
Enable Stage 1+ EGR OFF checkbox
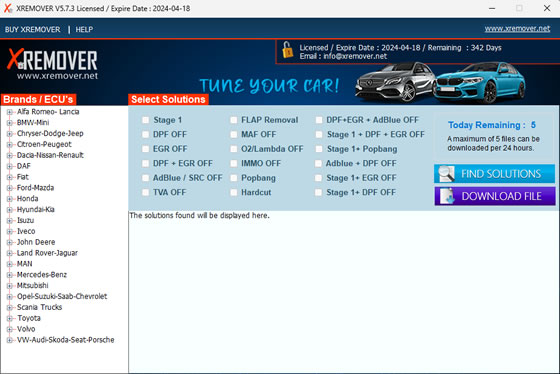(x=319, y=178)
